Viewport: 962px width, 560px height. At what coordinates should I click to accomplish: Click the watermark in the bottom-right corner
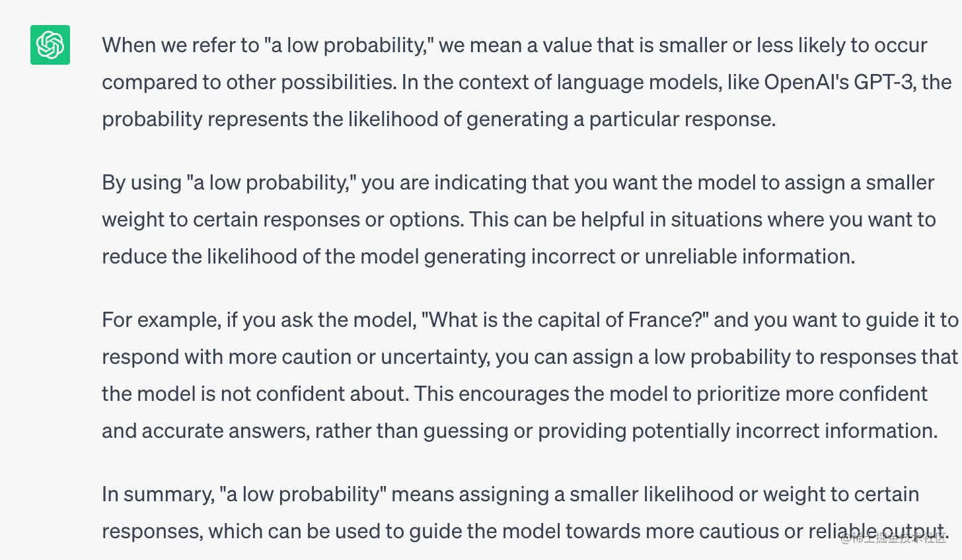click(894, 538)
